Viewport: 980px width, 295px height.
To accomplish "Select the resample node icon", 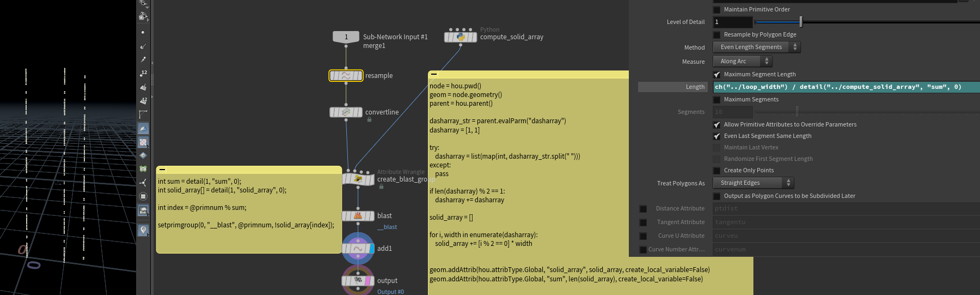I will click(x=346, y=76).
